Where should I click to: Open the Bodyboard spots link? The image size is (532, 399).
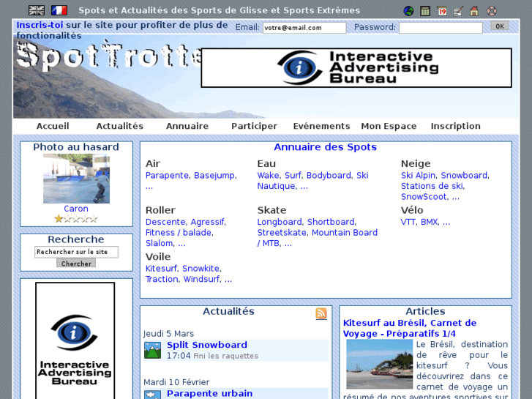(329, 175)
